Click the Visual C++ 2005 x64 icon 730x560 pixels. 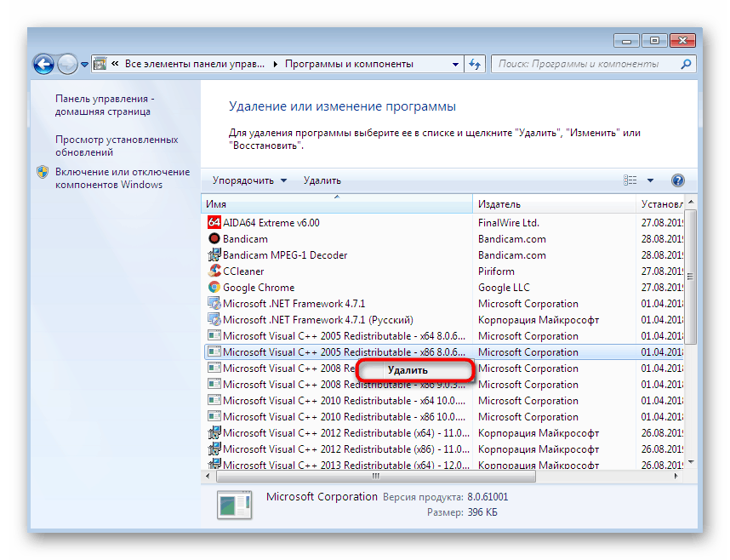214,336
